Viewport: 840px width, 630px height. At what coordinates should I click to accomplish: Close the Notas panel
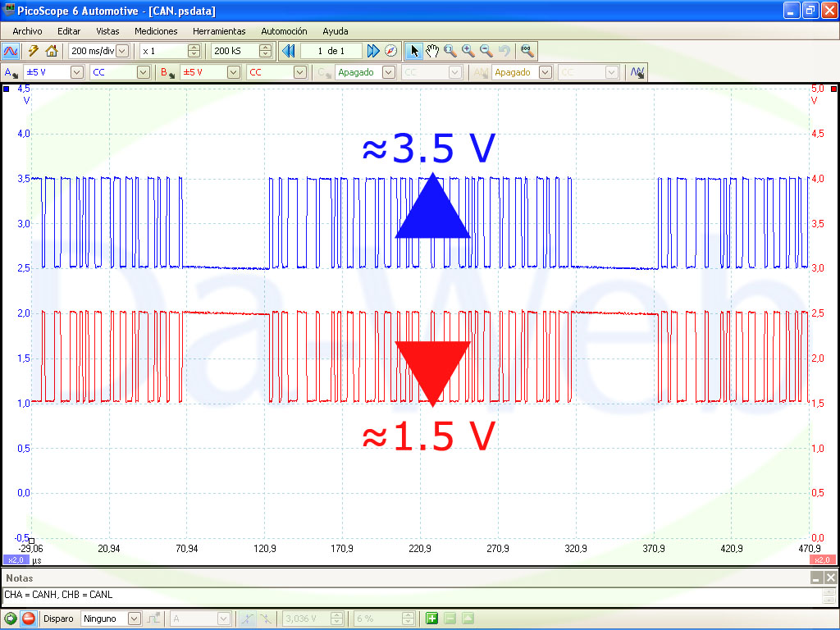coord(830,577)
